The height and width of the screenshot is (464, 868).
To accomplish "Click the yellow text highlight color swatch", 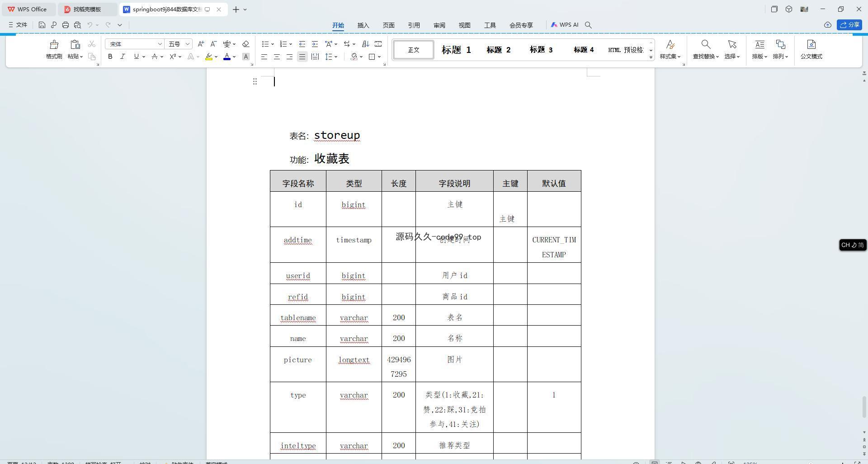I will 208,57.
